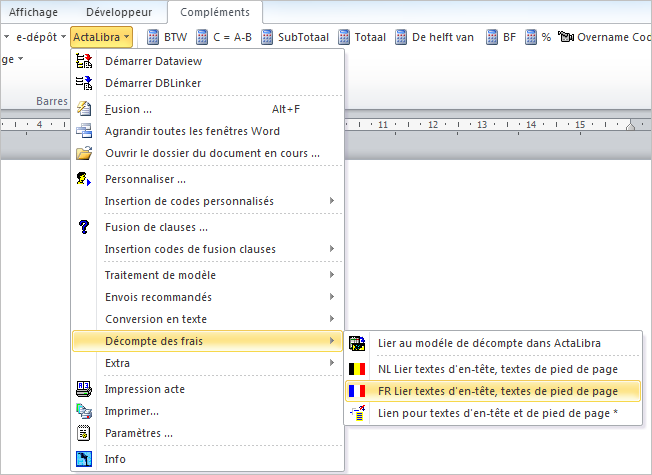Viewport: 652px width, 475px height.
Task: Choose Impression acte menu entry
Action: [x=207, y=389]
